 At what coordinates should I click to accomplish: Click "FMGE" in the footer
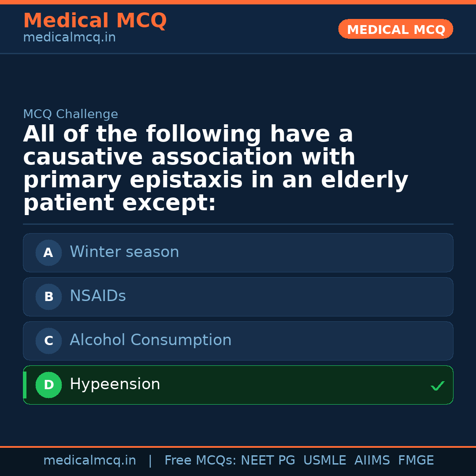[416, 461]
